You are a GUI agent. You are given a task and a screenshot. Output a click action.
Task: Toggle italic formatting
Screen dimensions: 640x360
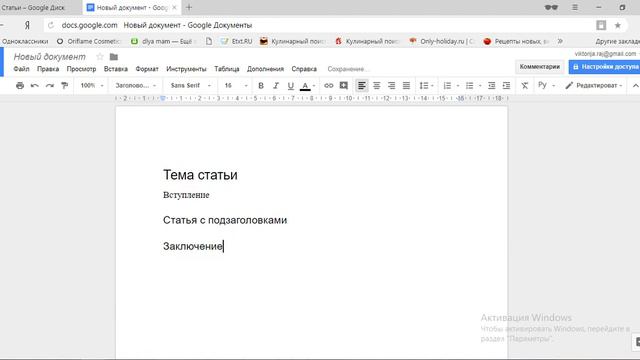tap(276, 86)
